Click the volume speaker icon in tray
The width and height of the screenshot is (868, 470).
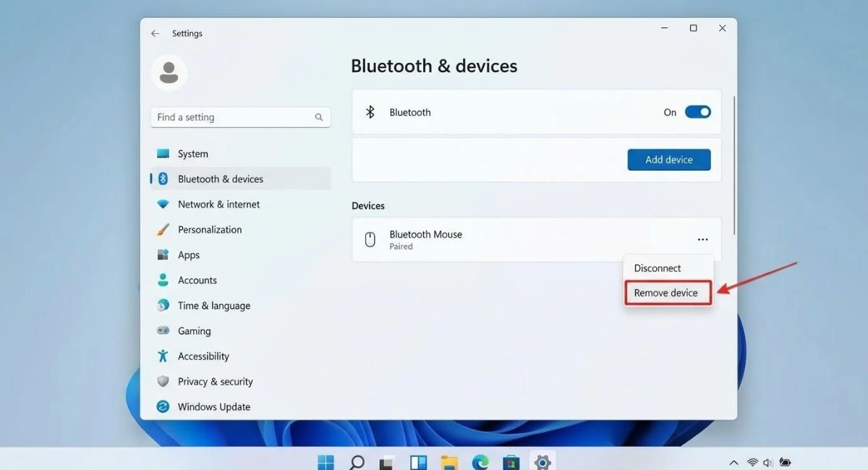click(767, 463)
